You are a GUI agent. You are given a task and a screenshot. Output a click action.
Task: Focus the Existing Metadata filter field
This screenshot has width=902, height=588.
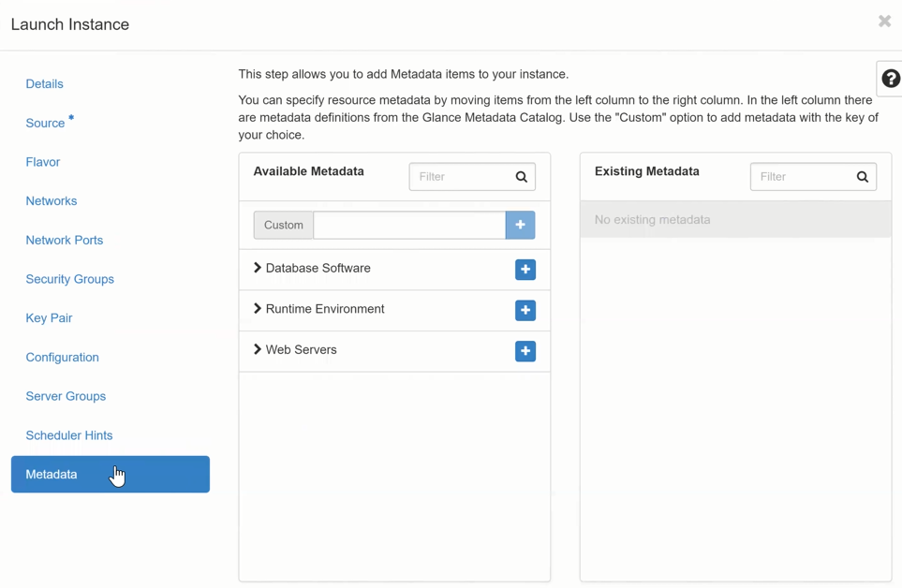coord(802,177)
